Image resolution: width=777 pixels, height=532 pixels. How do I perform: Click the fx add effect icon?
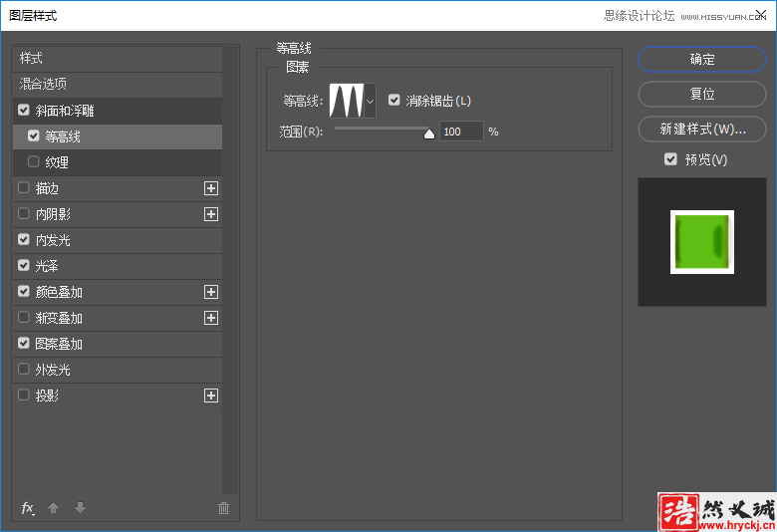pyautogui.click(x=27, y=508)
